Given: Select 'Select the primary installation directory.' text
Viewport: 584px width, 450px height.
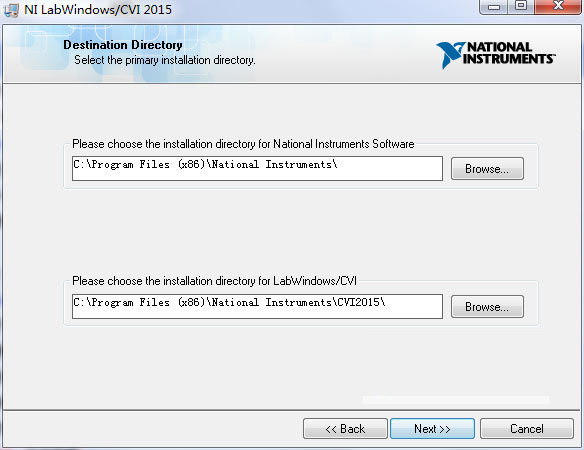Looking at the screenshot, I should click(165, 60).
